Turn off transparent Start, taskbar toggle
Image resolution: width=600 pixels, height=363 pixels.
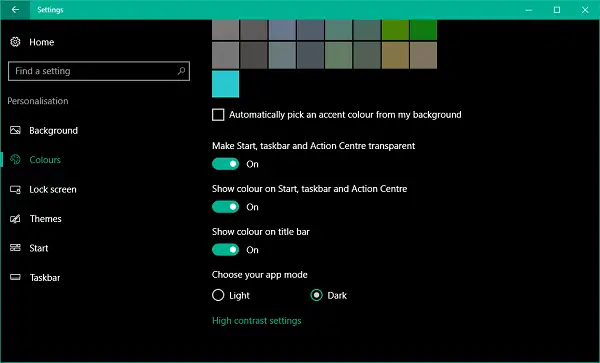[225, 164]
